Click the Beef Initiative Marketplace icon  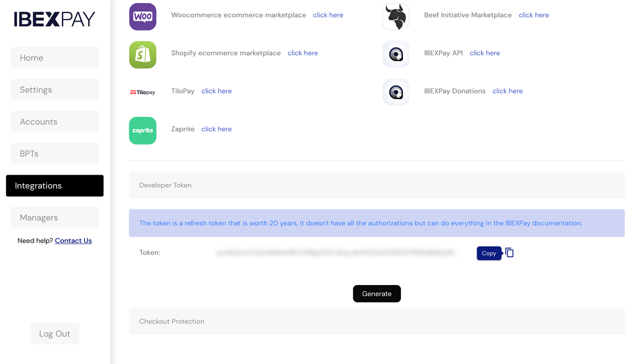tap(395, 16)
